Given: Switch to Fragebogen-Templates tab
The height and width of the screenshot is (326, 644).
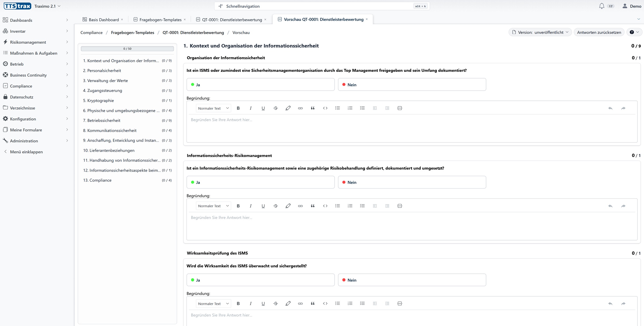Looking at the screenshot, I should tap(160, 20).
